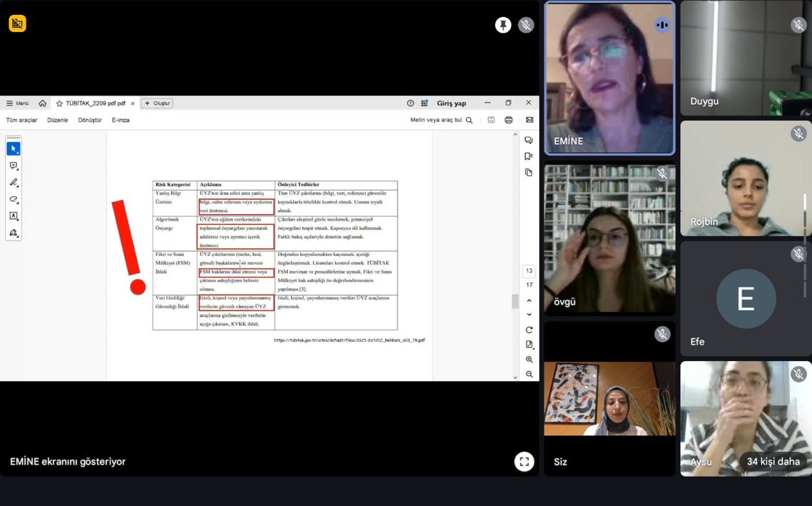Go to previous page with up chevron
The width and height of the screenshot is (812, 506).
tap(529, 300)
